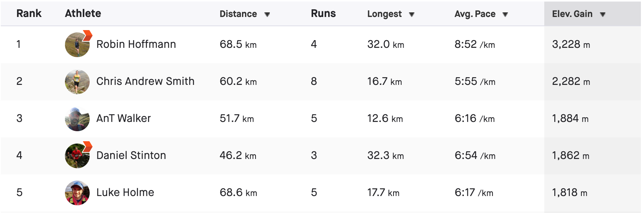Viewport: 644px width, 213px height.
Task: Click Daniel Stinton's profile avatar
Action: [x=77, y=156]
